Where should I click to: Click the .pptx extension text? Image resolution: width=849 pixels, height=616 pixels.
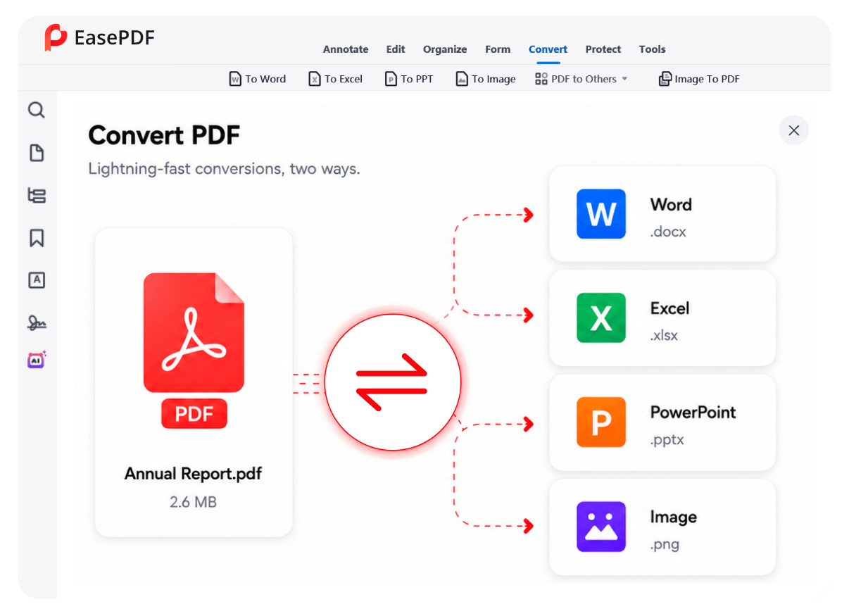(667, 440)
